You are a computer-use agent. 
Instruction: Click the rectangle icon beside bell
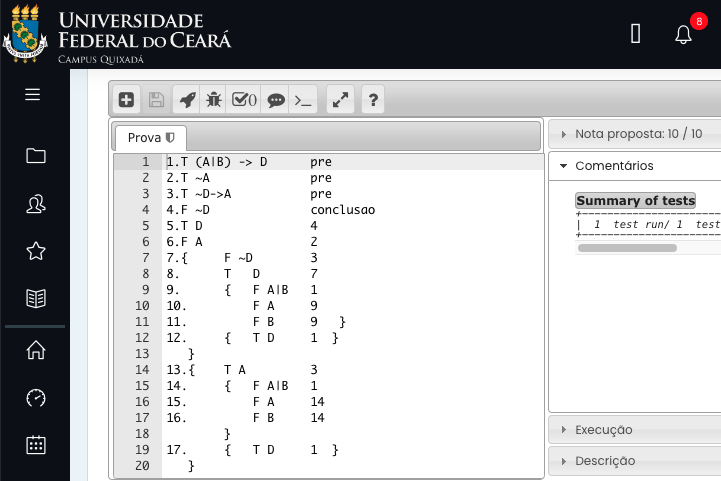point(635,34)
